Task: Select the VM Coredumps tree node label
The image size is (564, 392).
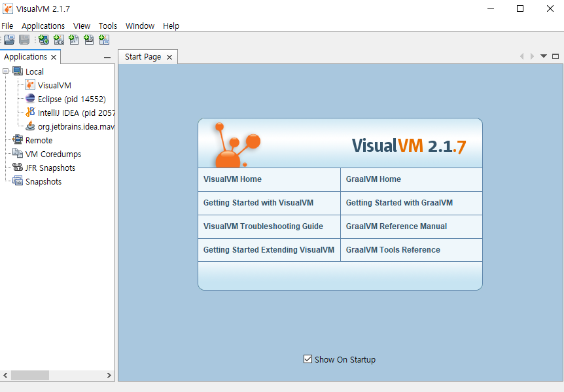Action: tap(53, 154)
